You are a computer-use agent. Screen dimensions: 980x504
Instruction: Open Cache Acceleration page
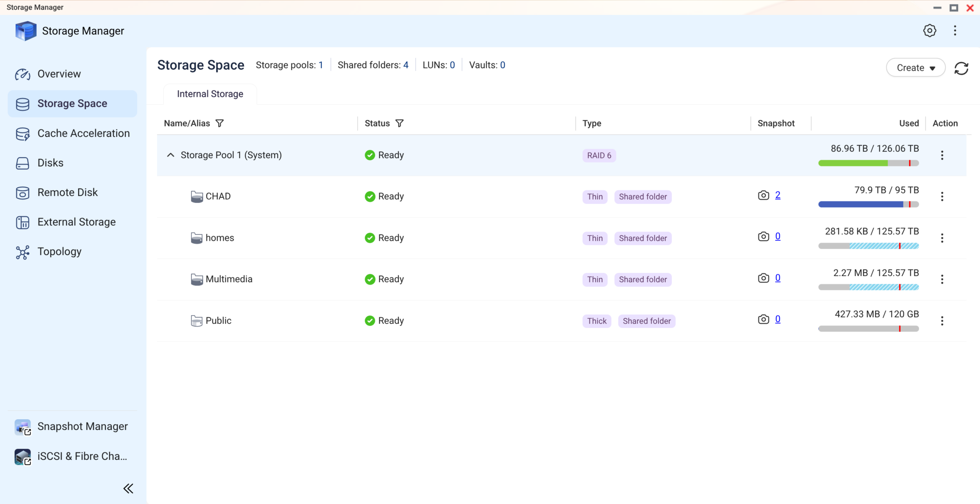[72, 133]
